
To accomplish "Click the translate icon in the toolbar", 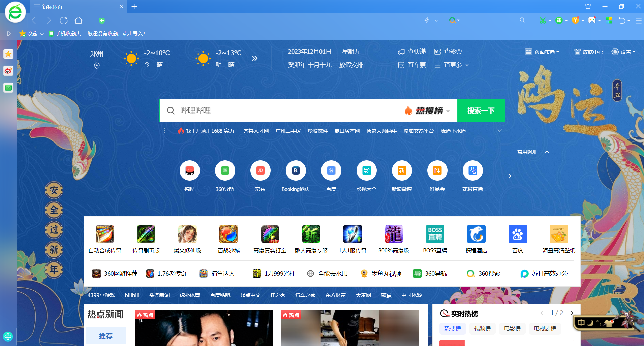I will (559, 21).
